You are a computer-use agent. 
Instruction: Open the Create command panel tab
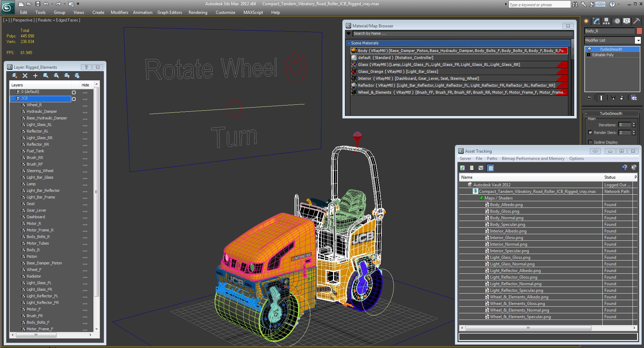point(586,21)
